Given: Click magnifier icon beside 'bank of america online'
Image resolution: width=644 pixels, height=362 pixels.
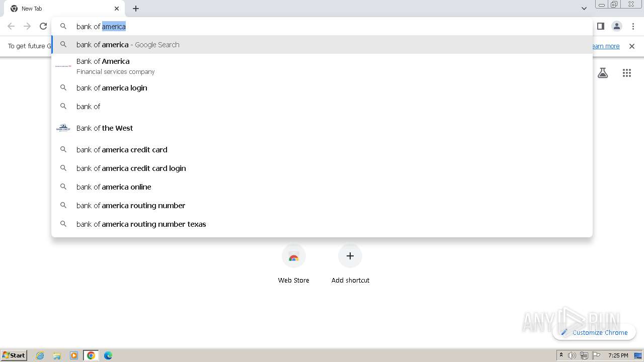Looking at the screenshot, I should (63, 187).
